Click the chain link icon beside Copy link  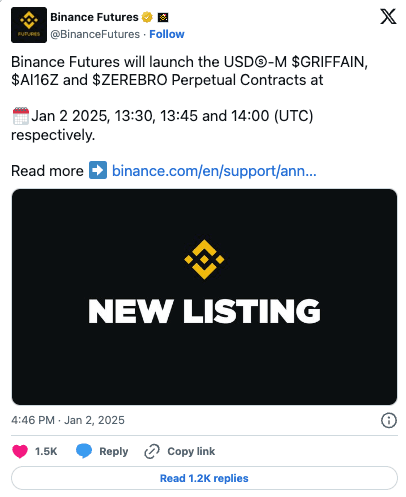(152, 451)
